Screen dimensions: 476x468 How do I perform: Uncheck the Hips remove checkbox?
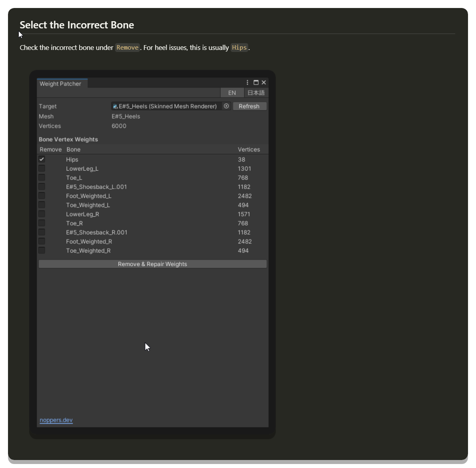(x=42, y=159)
